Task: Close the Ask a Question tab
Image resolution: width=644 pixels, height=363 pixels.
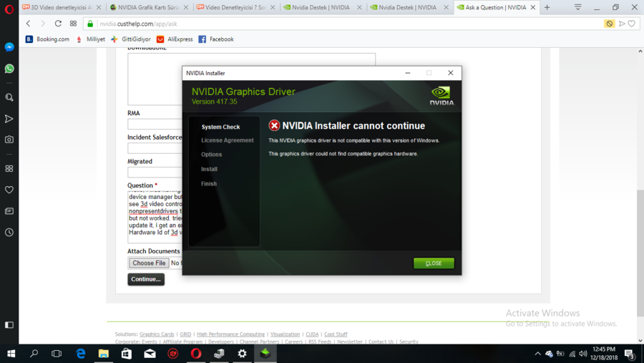Action: click(x=532, y=7)
